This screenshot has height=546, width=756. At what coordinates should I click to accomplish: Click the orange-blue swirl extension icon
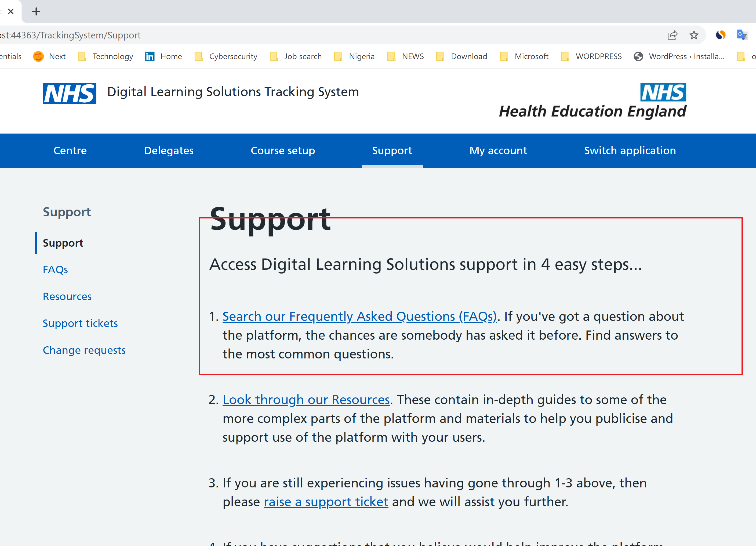pyautogui.click(x=720, y=35)
